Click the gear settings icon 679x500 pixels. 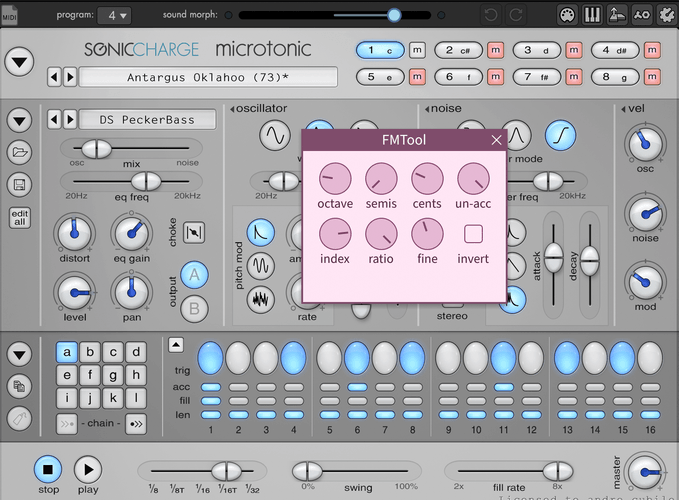coord(666,15)
